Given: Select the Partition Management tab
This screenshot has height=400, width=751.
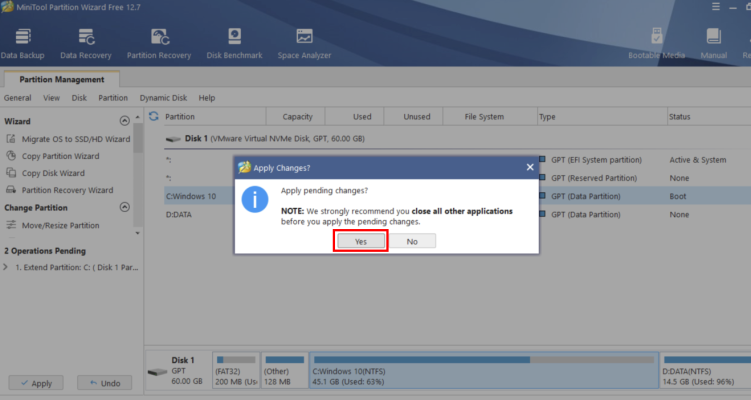Looking at the screenshot, I should click(62, 79).
